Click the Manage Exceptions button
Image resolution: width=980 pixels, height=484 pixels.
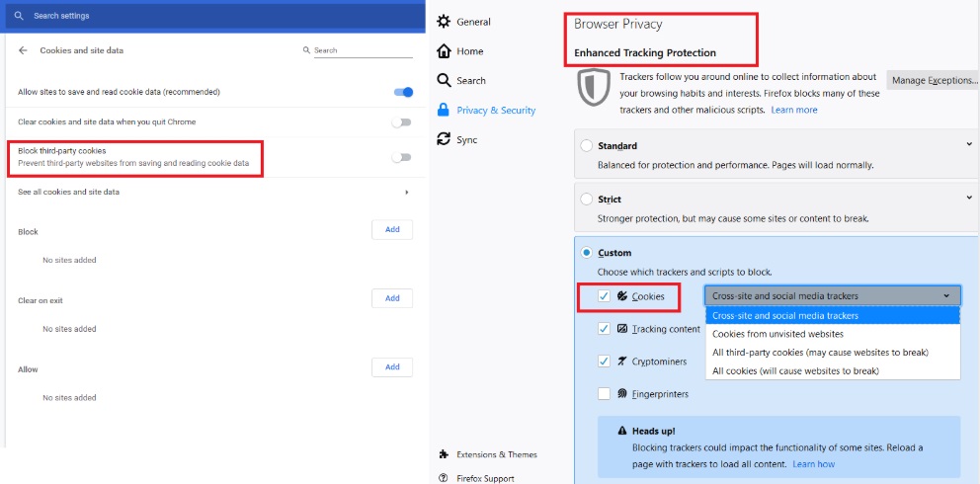tap(935, 80)
